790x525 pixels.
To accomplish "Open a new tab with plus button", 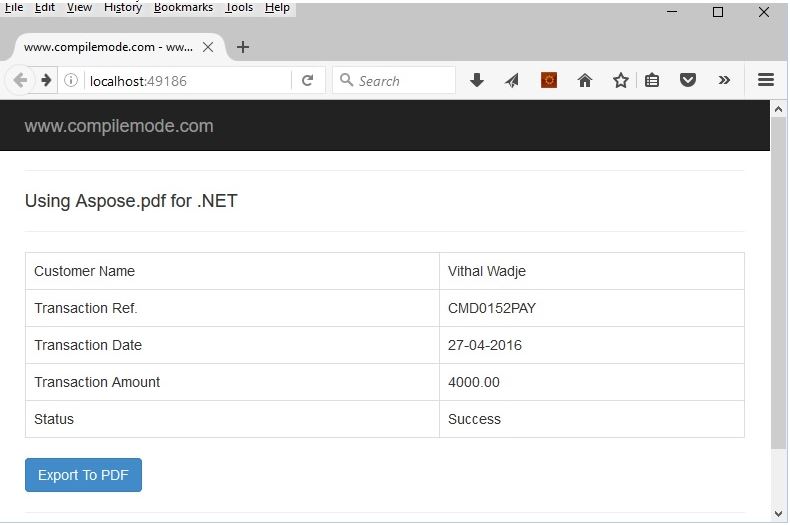I will [243, 47].
